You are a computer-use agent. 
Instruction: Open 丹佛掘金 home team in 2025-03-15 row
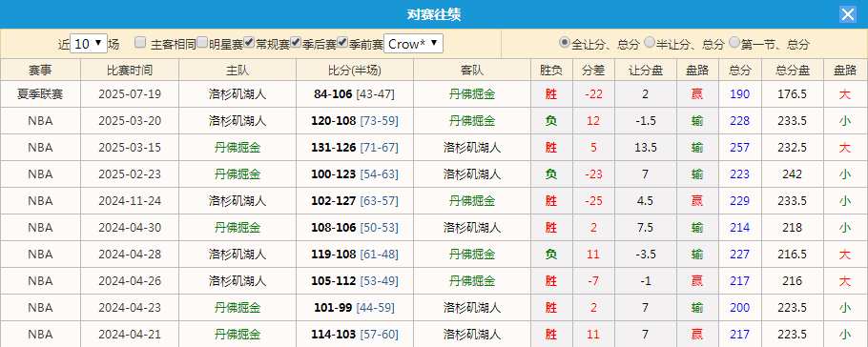pos(238,147)
